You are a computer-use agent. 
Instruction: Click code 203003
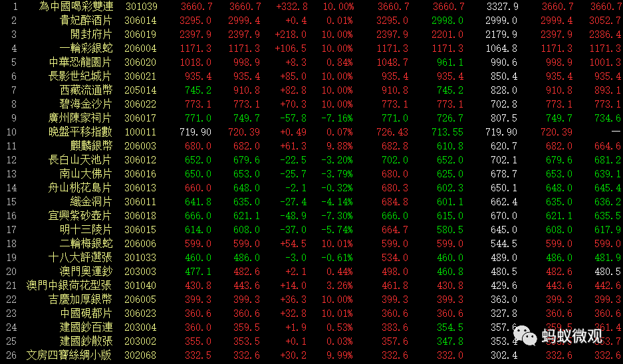(140, 272)
